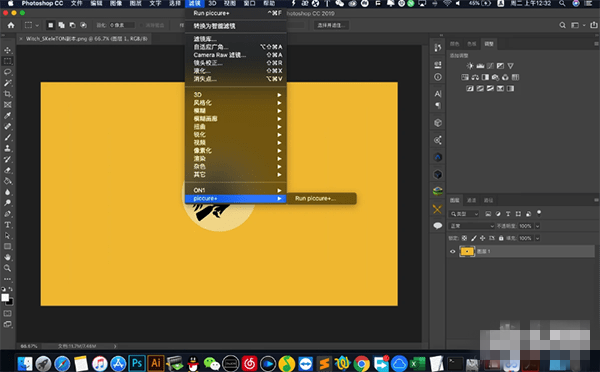Activate the Hand tool
Viewport: 600px width, 372px height.
7,257
